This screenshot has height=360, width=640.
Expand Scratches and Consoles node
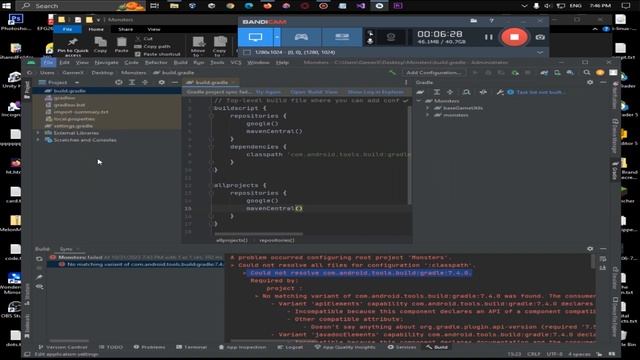tap(38, 140)
